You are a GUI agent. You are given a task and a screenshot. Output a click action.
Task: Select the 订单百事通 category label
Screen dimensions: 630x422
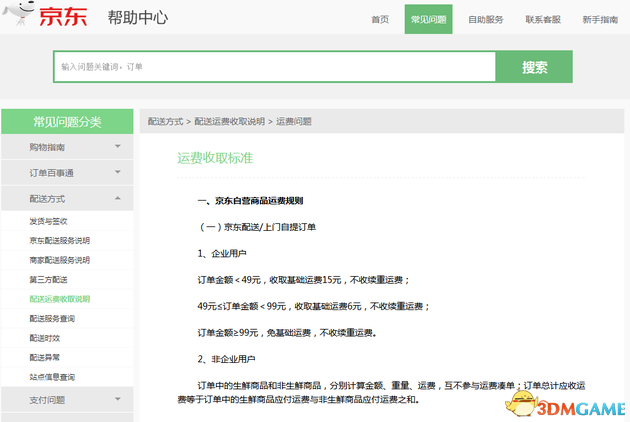click(x=51, y=173)
